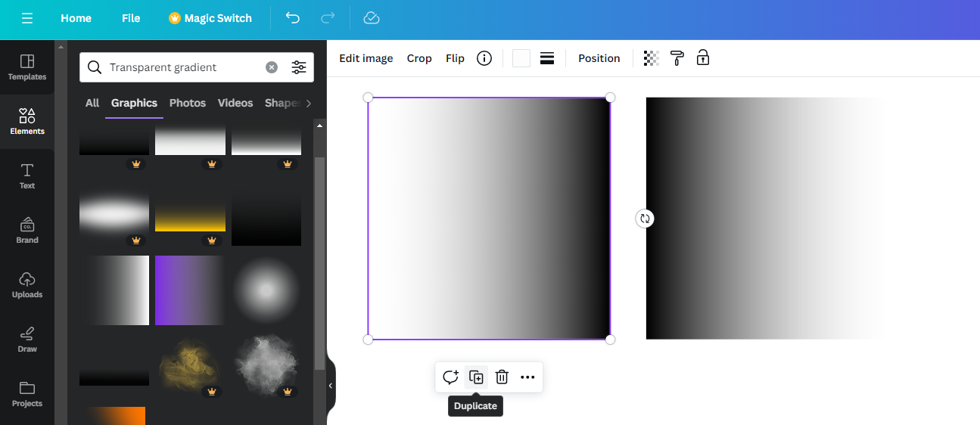
Task: Select the gray smoke cloud thumbnail
Action: click(x=266, y=366)
